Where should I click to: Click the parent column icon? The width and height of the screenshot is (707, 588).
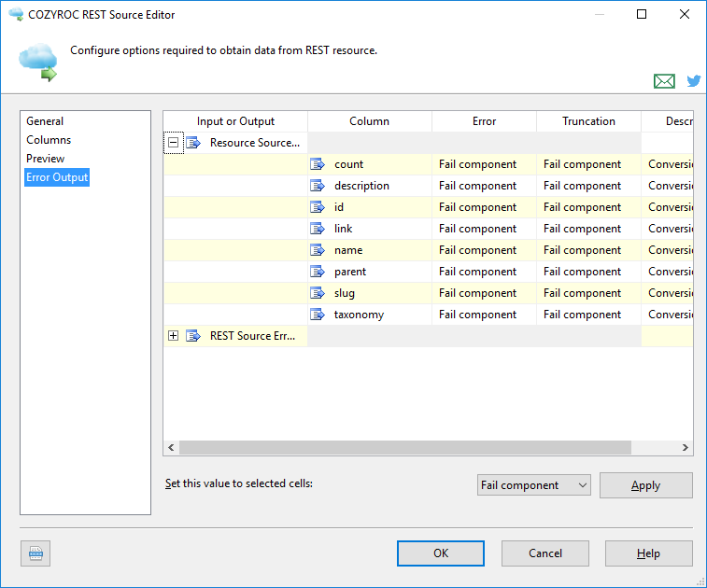pos(318,272)
